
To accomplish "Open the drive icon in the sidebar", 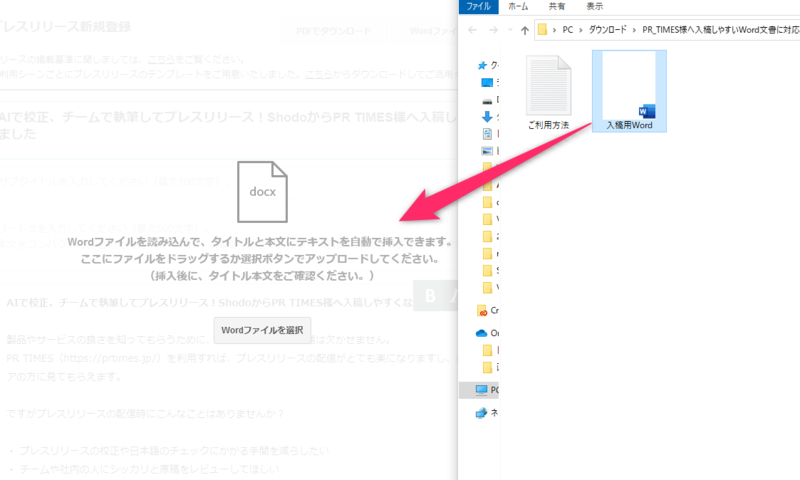I will [x=487, y=100].
